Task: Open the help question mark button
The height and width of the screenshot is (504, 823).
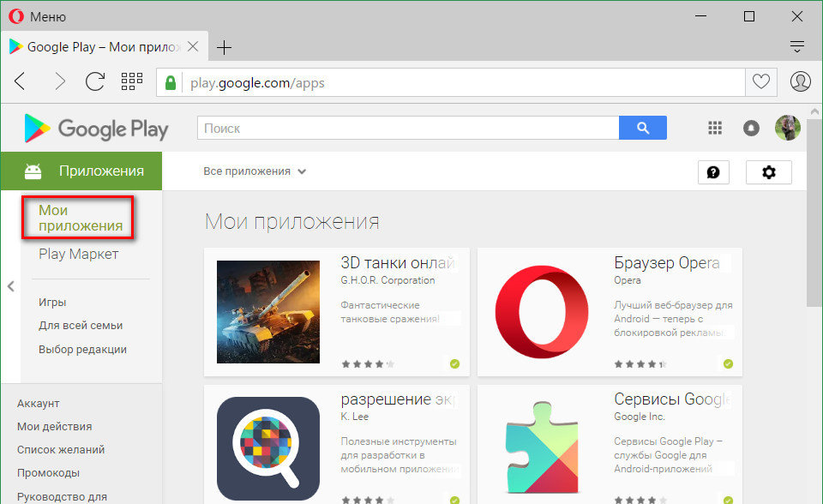Action: click(713, 172)
